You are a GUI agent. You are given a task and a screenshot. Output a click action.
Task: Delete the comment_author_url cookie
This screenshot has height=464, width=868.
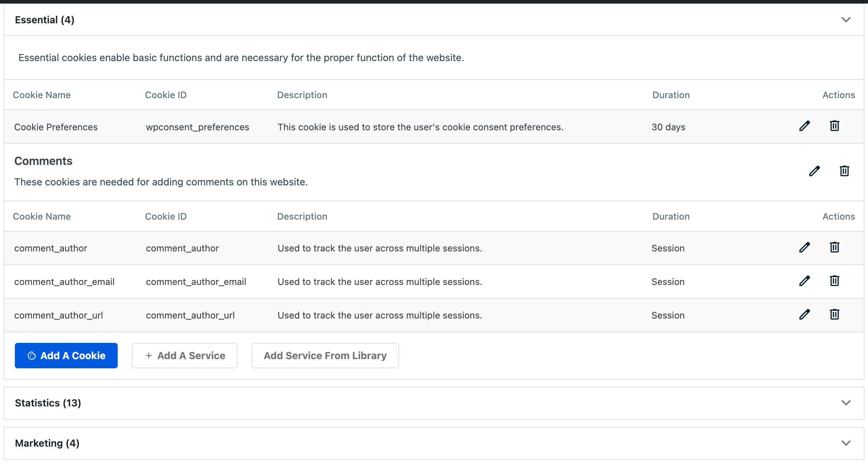[x=834, y=315]
